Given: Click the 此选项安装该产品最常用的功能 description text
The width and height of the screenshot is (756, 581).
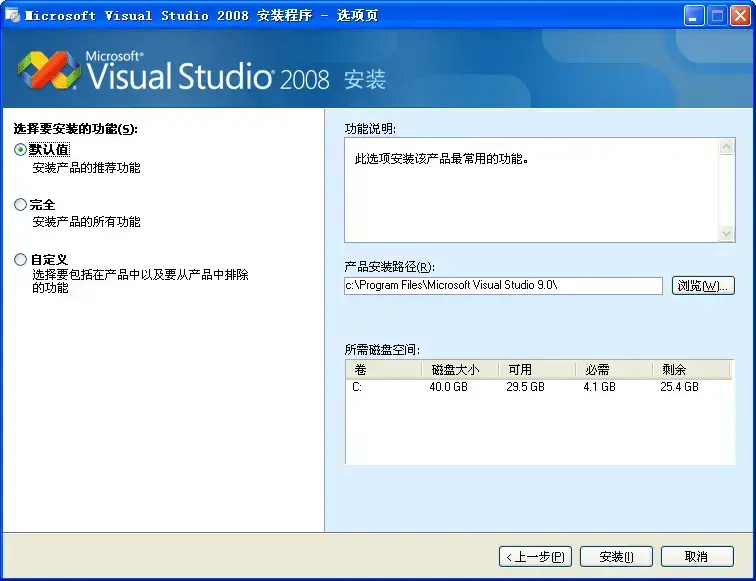Looking at the screenshot, I should (442, 159).
